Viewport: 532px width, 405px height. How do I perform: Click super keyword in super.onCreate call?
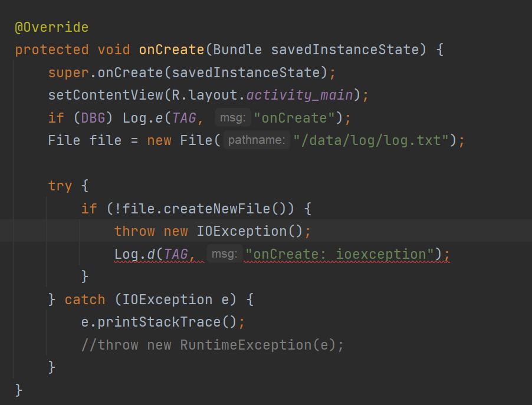point(68,73)
